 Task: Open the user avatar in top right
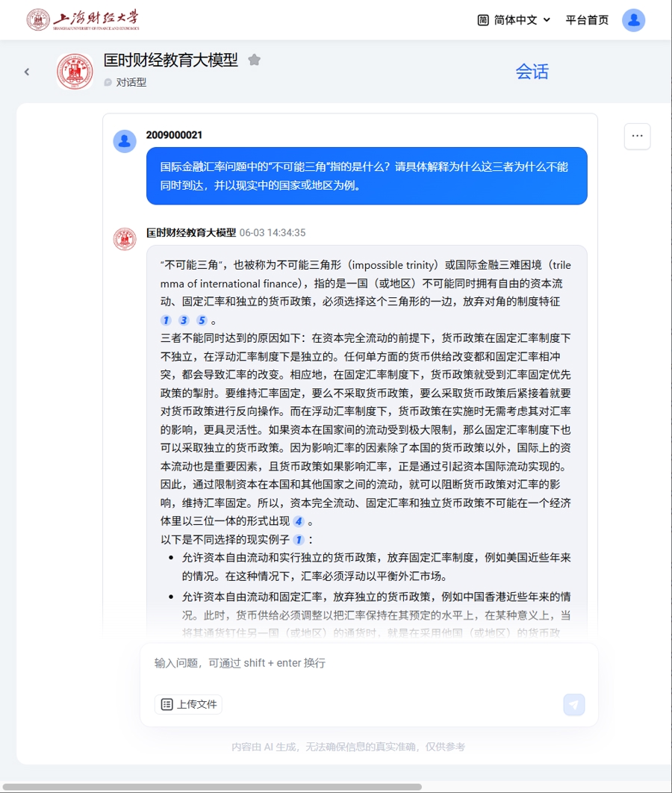point(633,20)
